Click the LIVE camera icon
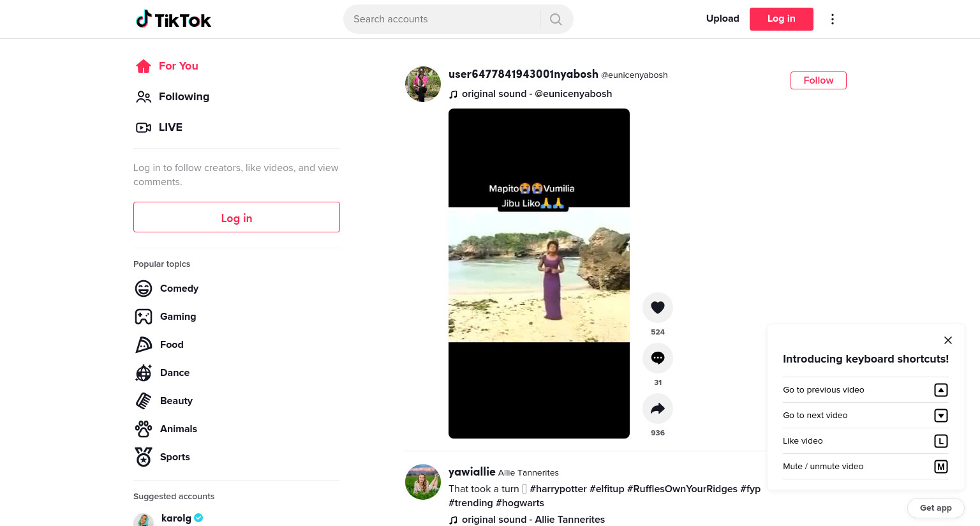The image size is (980, 526). click(144, 127)
